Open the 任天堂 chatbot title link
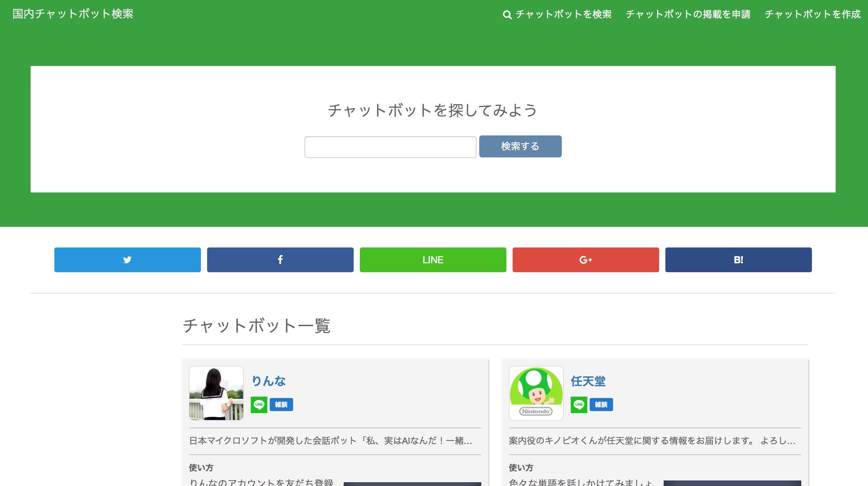Screen dimensions: 868x486 coord(588,381)
